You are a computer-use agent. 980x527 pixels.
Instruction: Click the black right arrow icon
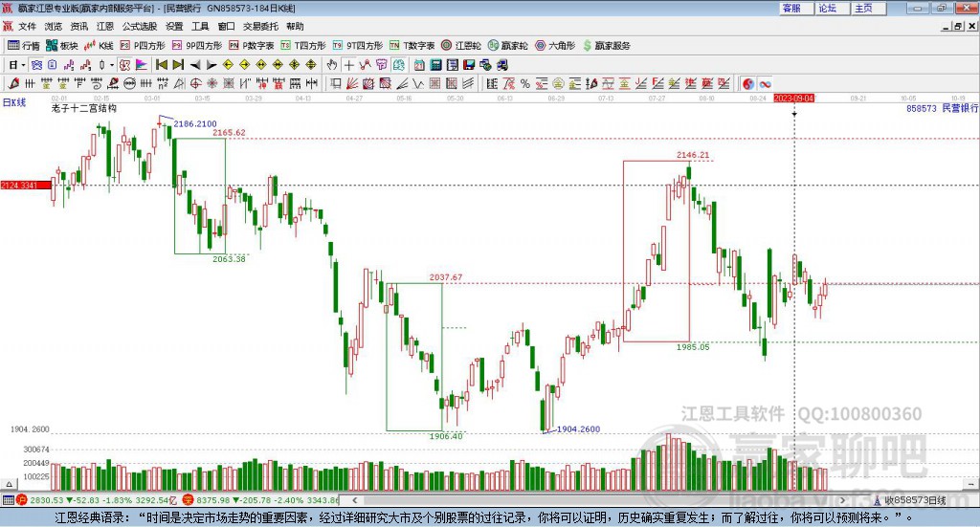(212, 65)
